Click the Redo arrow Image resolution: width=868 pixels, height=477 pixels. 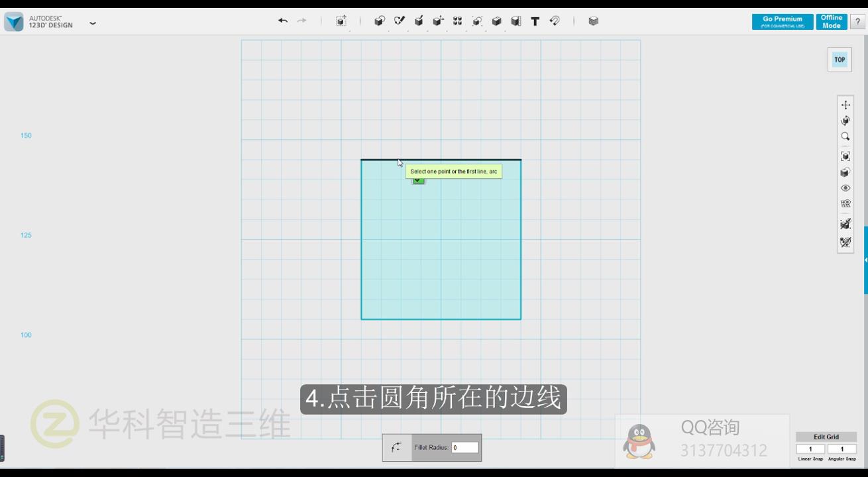pyautogui.click(x=301, y=21)
